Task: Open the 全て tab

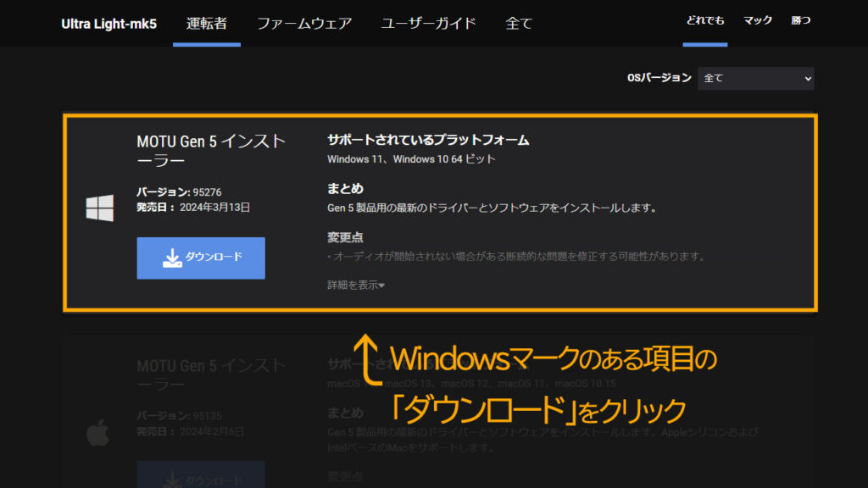Action: [519, 23]
